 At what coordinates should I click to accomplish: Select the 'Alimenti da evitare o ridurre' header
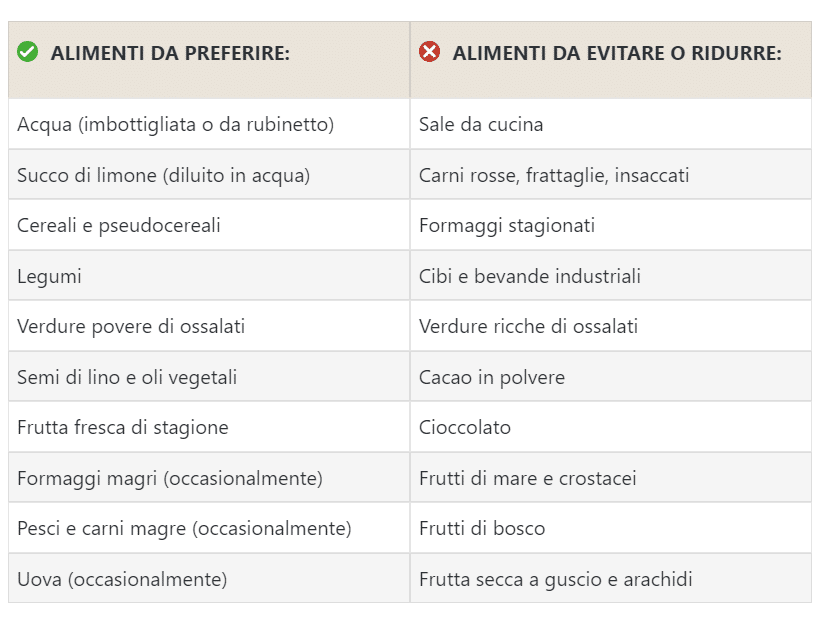611,60
